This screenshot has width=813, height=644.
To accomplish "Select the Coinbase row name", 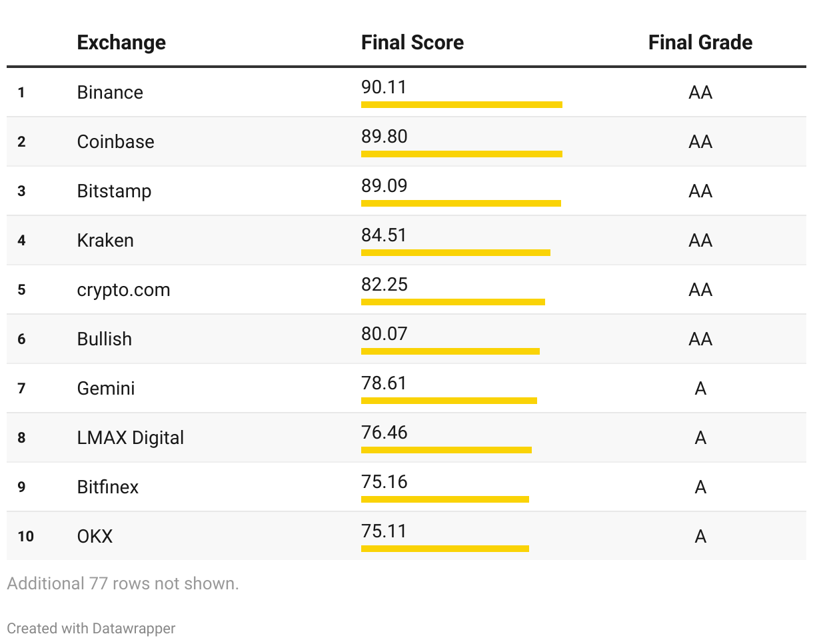I will coord(115,141).
